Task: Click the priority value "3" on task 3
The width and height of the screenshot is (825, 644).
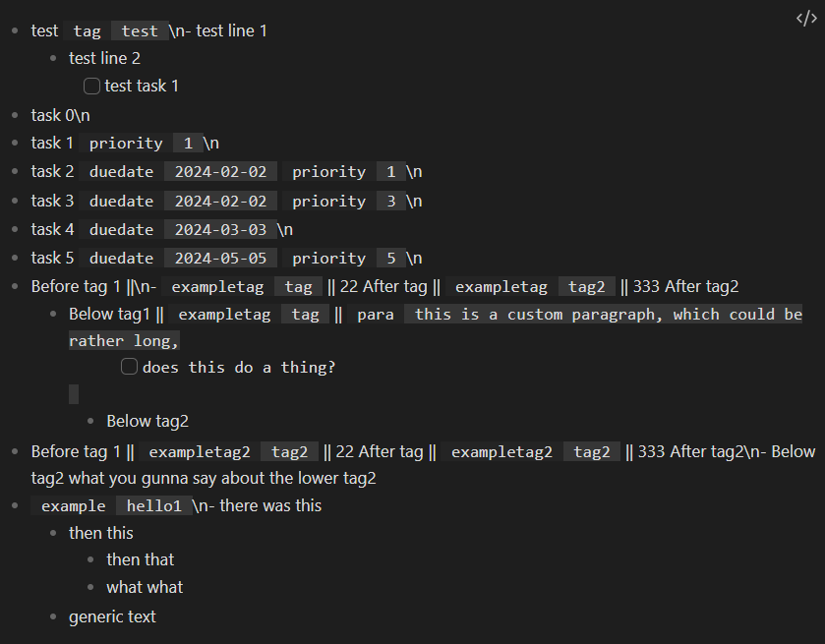Action: (391, 202)
